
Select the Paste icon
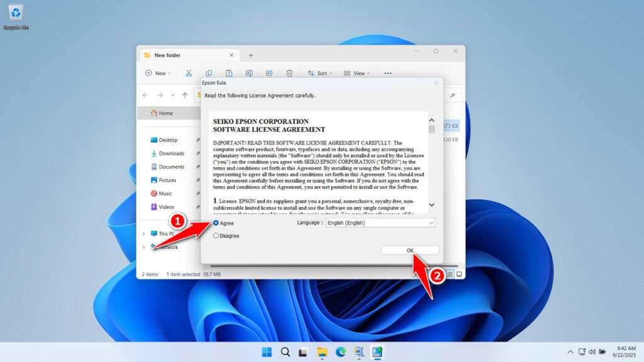(x=230, y=73)
